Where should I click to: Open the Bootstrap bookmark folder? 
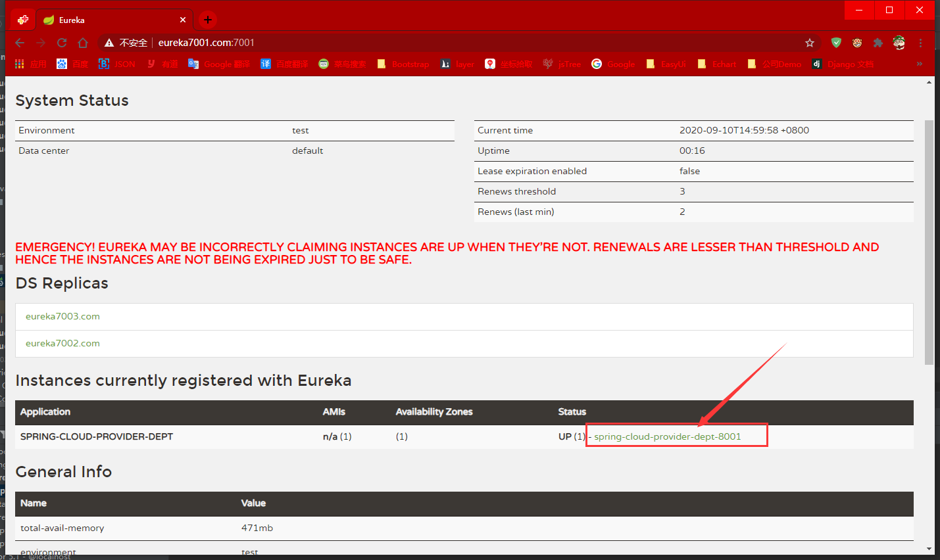click(403, 64)
